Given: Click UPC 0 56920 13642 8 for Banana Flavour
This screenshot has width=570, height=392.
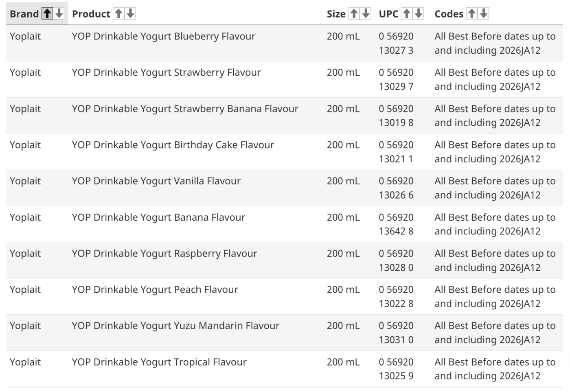Looking at the screenshot, I should point(396,224).
